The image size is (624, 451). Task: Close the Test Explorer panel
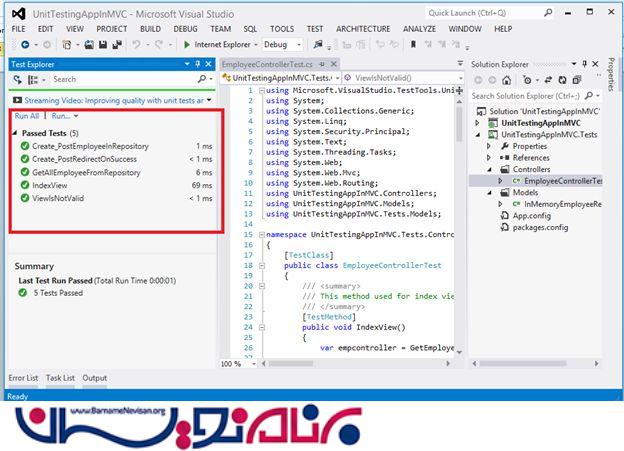209,64
